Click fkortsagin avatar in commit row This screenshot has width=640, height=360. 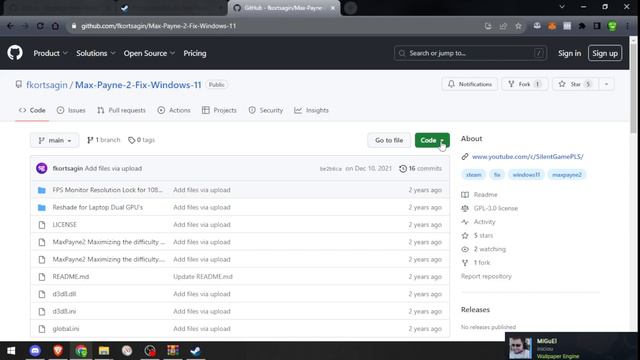(x=42, y=168)
